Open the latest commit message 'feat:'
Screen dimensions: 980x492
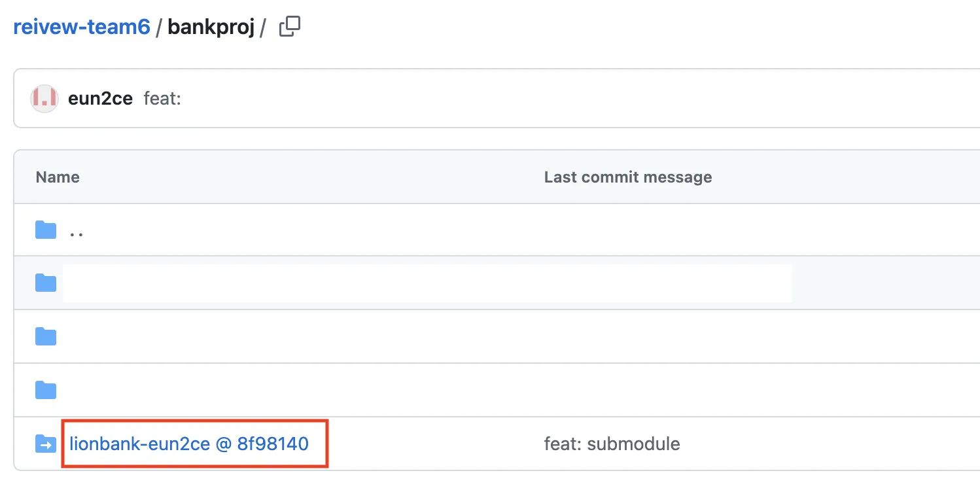click(x=162, y=99)
